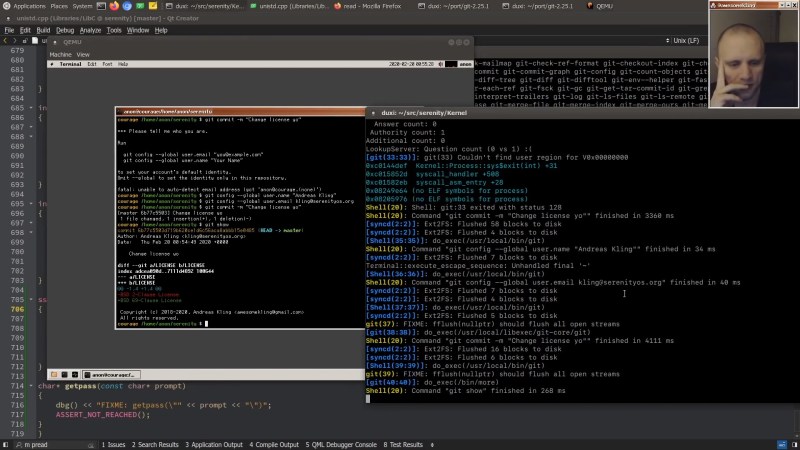800x450 pixels.
Task: Open the Analyze menu in Qt Creator
Action: coord(90,30)
